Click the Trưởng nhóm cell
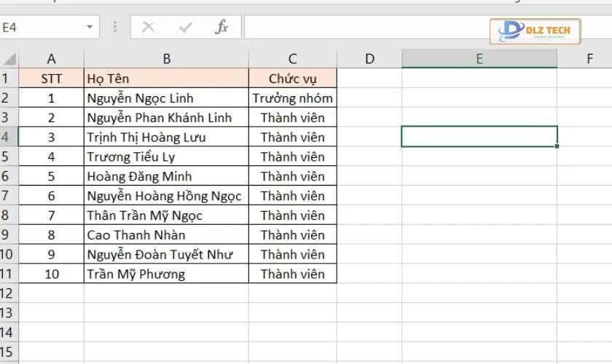This screenshot has width=612, height=364. point(293,98)
